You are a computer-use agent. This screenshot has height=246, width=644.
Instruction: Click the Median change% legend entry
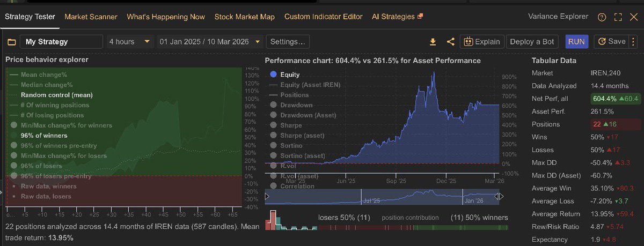point(41,85)
